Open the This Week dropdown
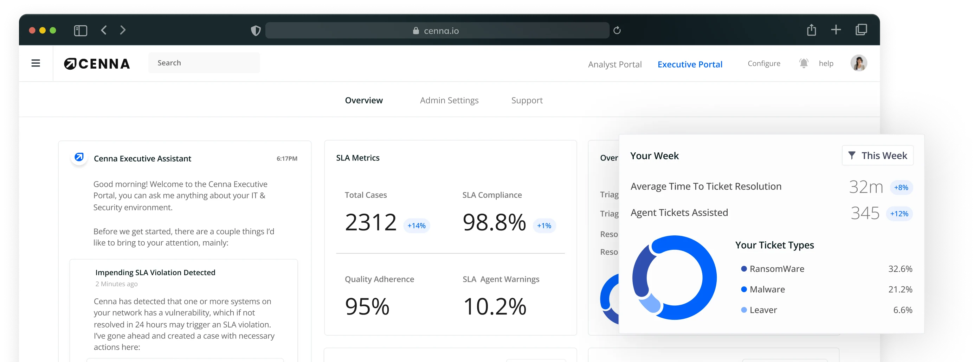 click(x=878, y=155)
